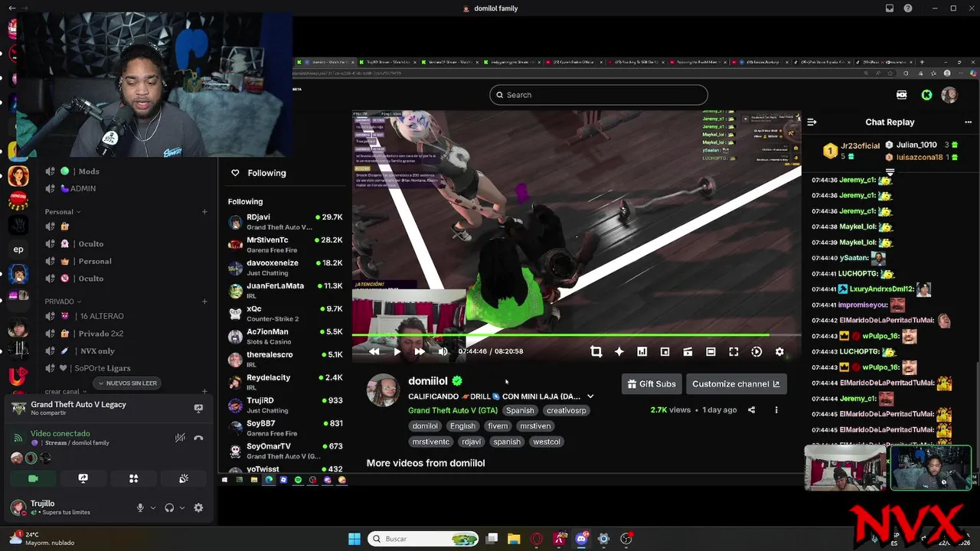Open Opera browser from taskbar
Image resolution: width=980 pixels, height=551 pixels.
coord(537,539)
